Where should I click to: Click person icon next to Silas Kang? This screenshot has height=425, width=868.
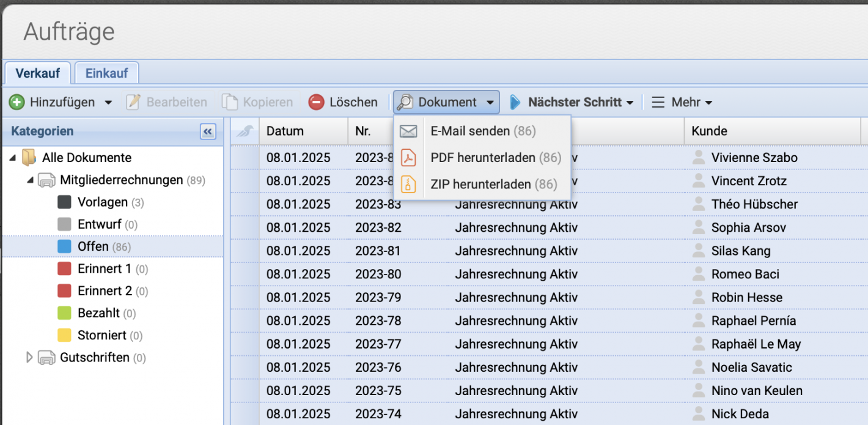coord(699,250)
